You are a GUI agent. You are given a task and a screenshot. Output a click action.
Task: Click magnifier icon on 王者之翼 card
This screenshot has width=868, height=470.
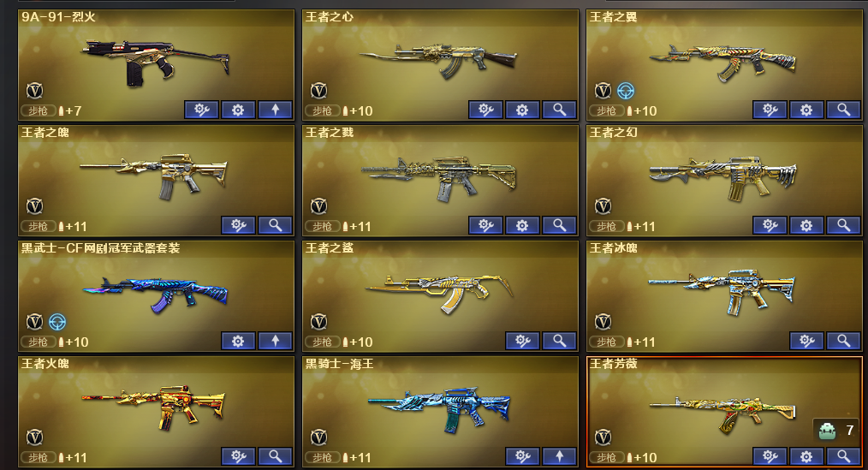coord(843,110)
